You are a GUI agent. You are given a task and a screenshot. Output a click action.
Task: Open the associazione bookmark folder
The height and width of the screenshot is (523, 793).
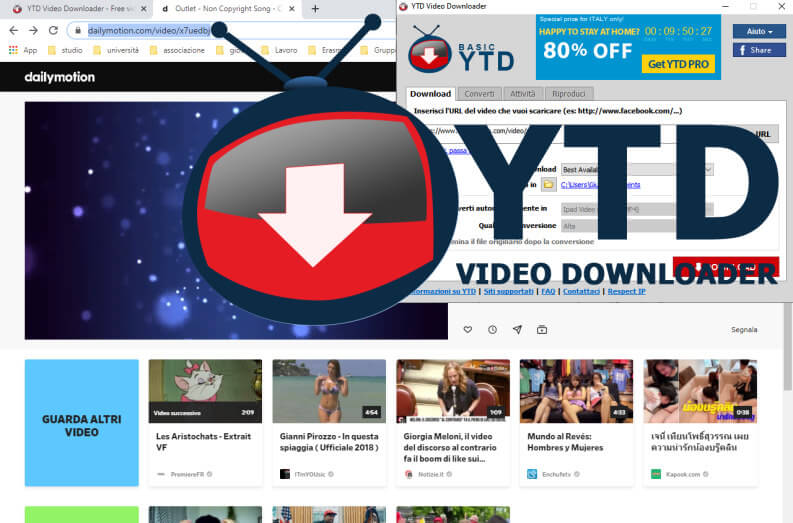coord(178,50)
